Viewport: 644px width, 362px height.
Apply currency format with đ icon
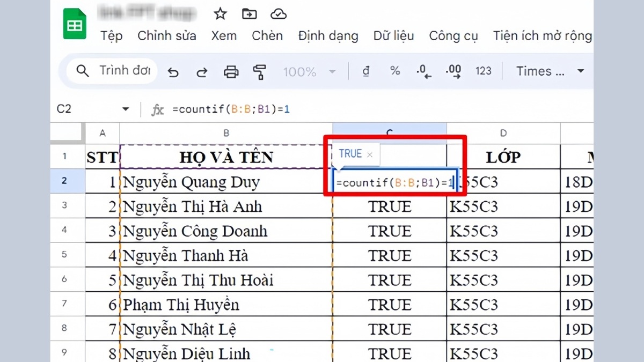(366, 71)
